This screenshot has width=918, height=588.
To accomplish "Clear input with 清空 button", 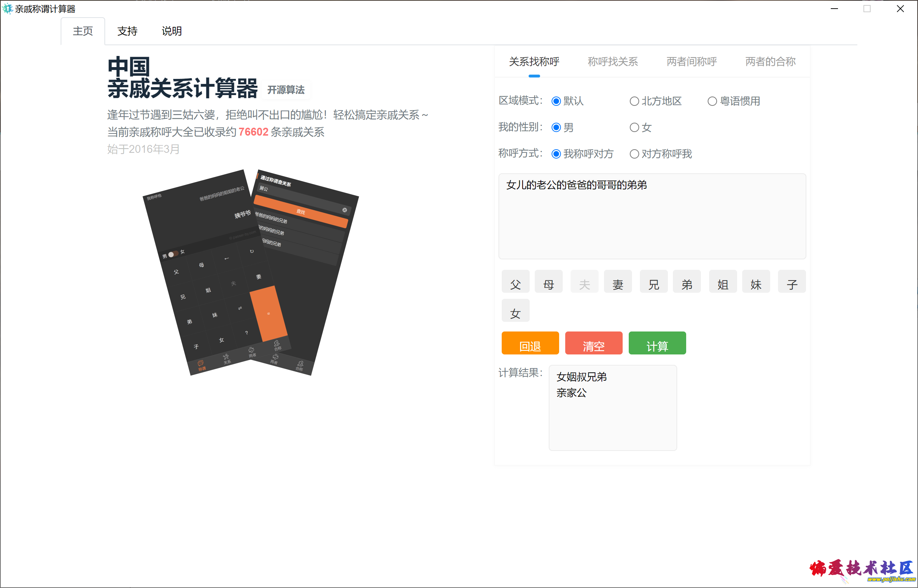I will pyautogui.click(x=594, y=343).
